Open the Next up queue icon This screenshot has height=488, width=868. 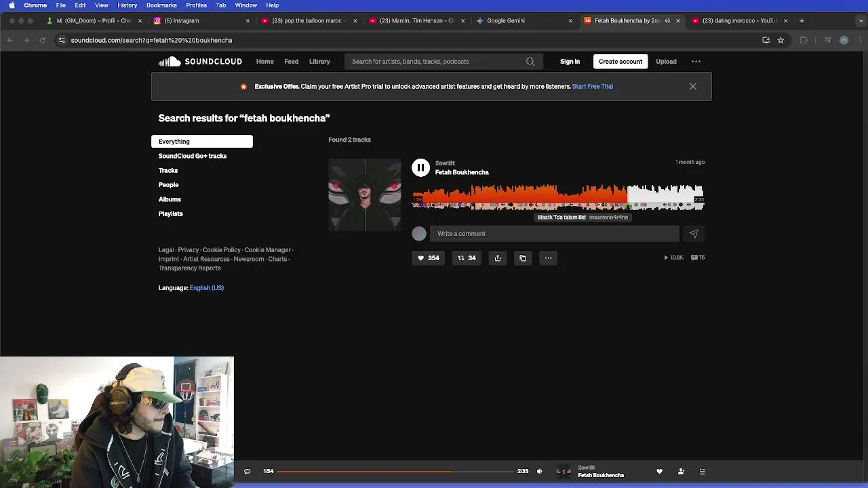point(702,471)
